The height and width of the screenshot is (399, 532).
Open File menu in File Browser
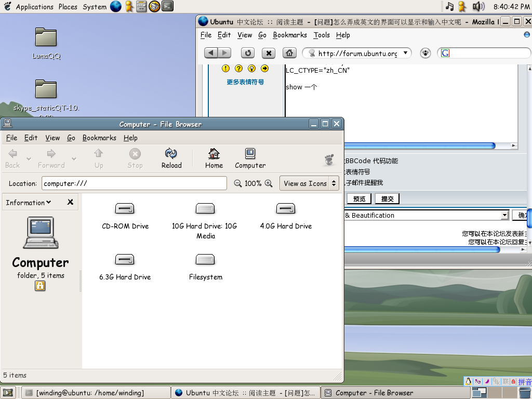click(x=11, y=138)
